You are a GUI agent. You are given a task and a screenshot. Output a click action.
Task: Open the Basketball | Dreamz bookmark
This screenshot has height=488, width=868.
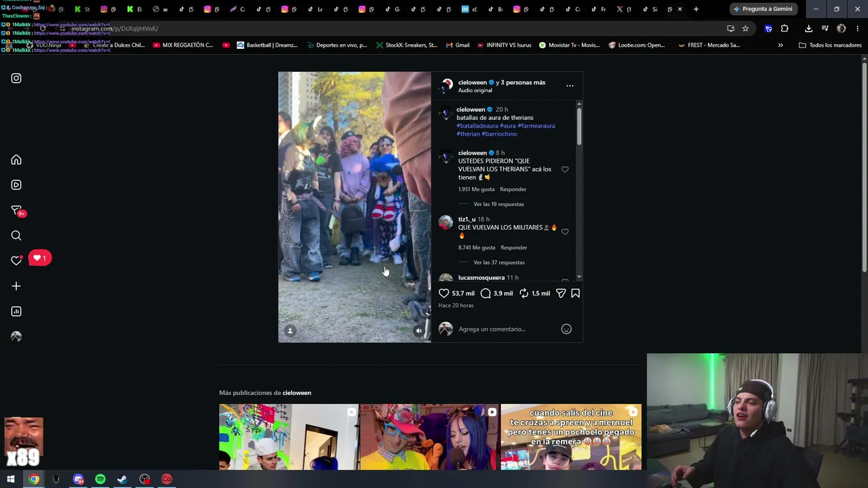[267, 45]
